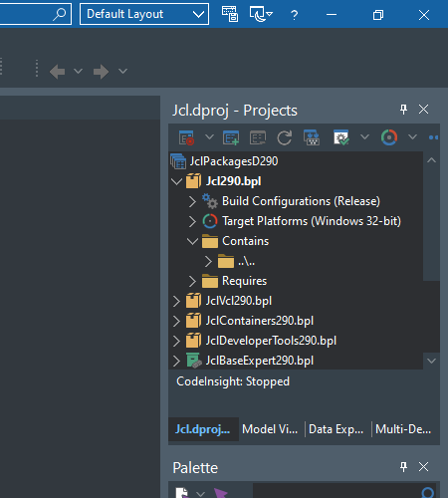Select Build Configurations (Release) row
This screenshot has width=448, height=498.
[301, 201]
